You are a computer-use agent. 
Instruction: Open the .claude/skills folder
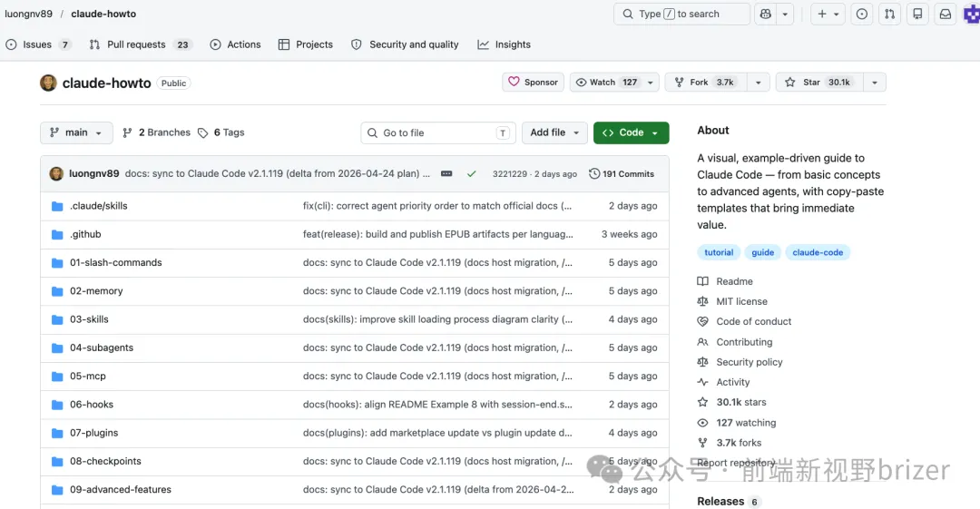[x=99, y=206]
